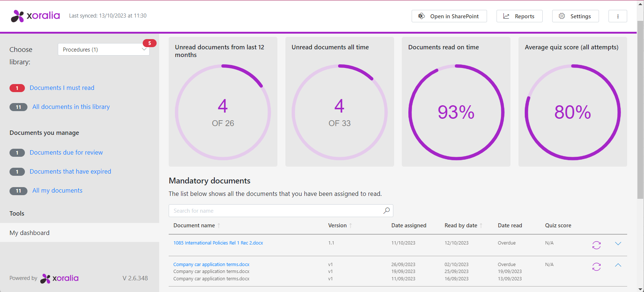Screen dimensions: 644x292
Task: Open the three-dot more options menu
Action: point(618,16)
